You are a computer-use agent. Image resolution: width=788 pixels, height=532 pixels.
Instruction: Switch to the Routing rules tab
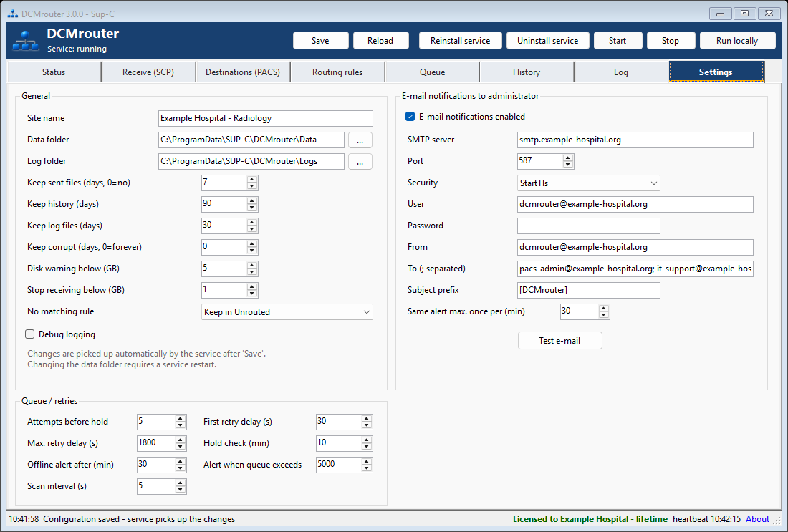(337, 72)
